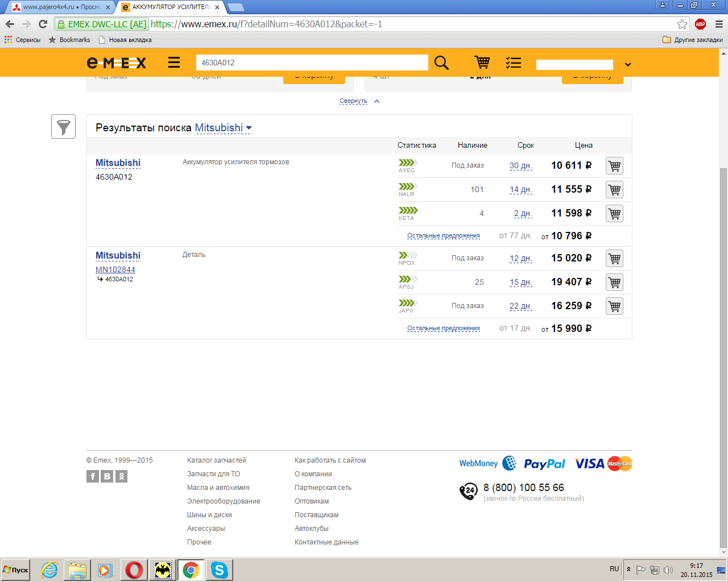Launch Opera from the taskbar
Image resolution: width=728 pixels, height=582 pixels.
[134, 569]
